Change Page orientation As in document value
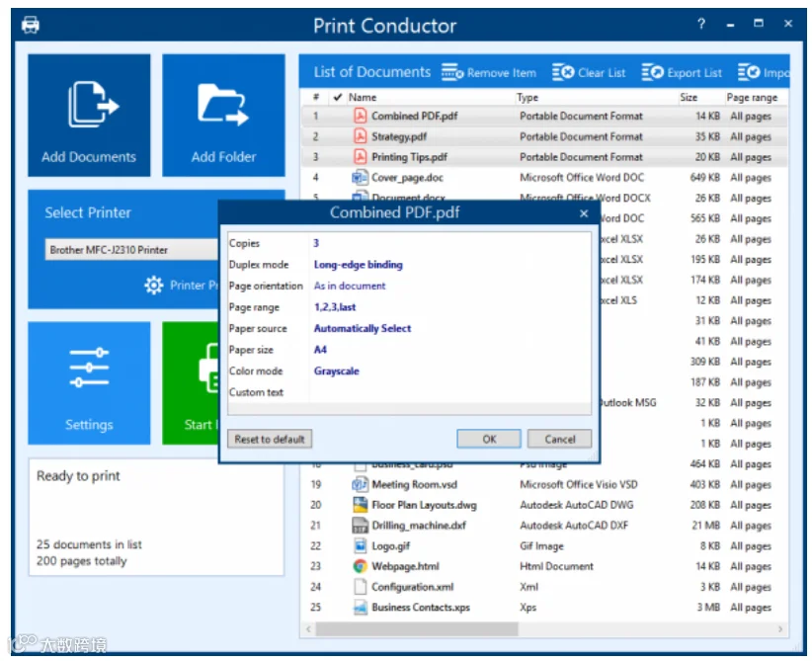Image resolution: width=812 pixels, height=661 pixels. click(x=350, y=286)
